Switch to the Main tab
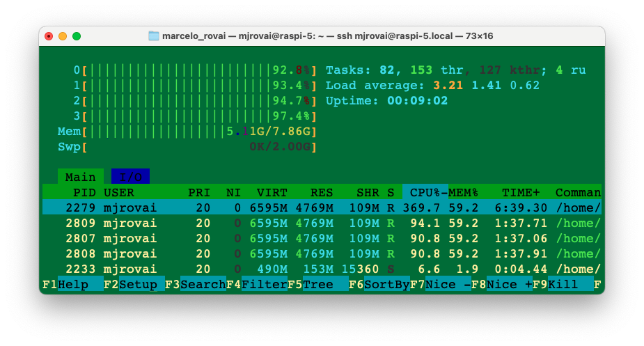644x346 pixels. [x=80, y=177]
